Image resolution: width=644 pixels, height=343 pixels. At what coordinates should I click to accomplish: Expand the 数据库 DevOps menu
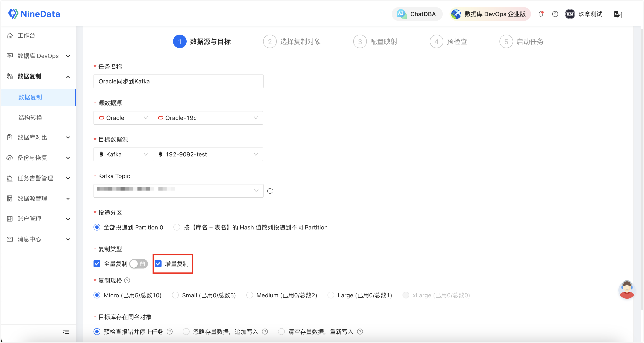(68, 56)
